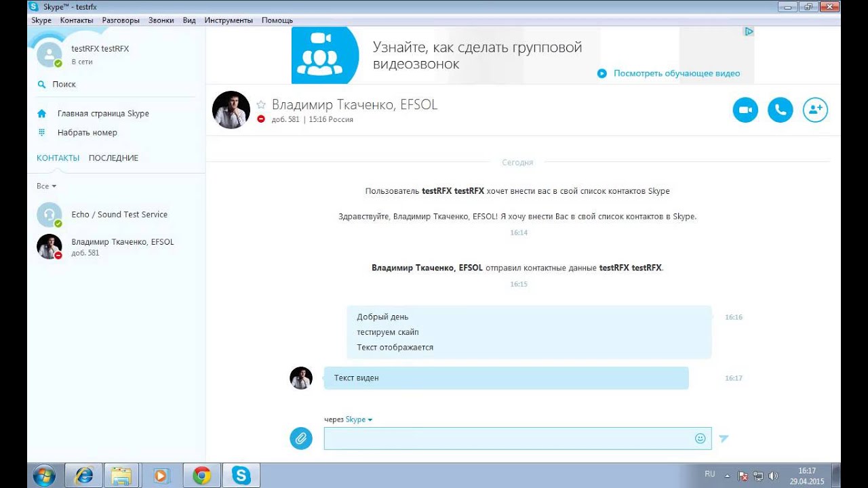Image resolution: width=868 pixels, height=488 pixels.
Task: Open the Action Center flag in the system tray
Action: click(743, 476)
